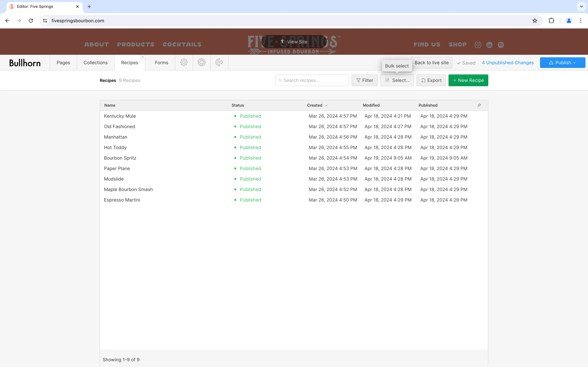Screen dimensions: 588x367
Task: Open the Instagram icon in site header
Action: [477, 45]
